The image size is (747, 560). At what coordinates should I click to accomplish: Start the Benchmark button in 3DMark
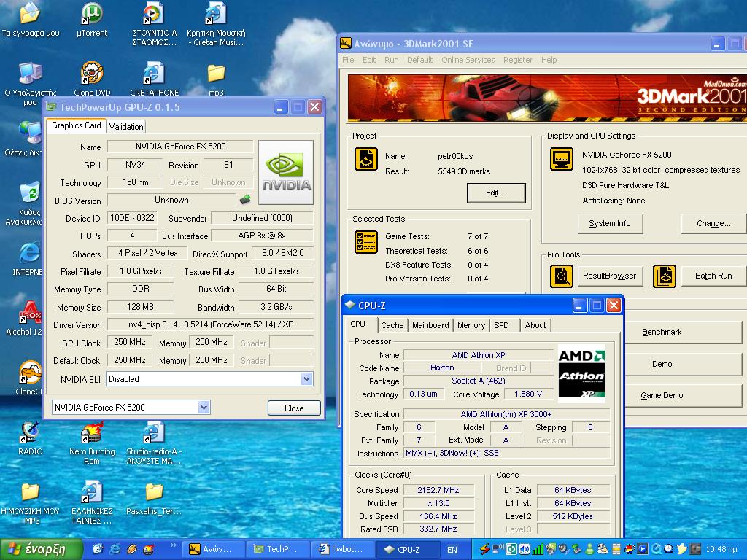683,332
